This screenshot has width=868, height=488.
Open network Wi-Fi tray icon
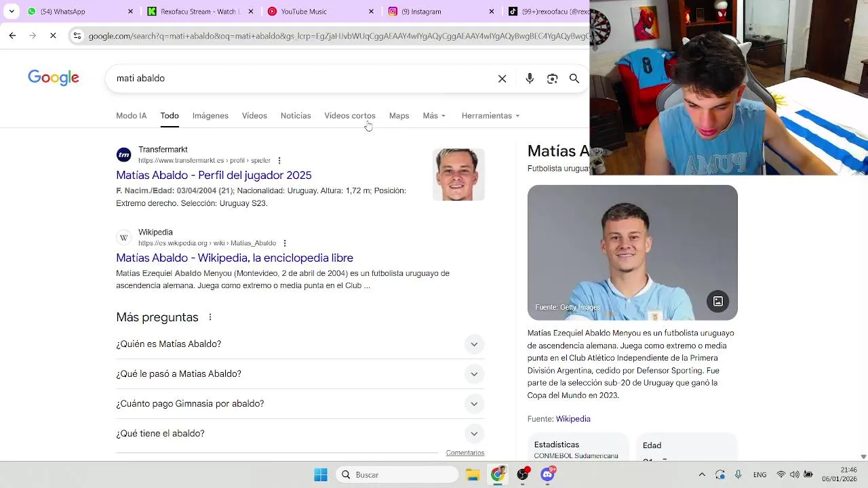click(781, 475)
